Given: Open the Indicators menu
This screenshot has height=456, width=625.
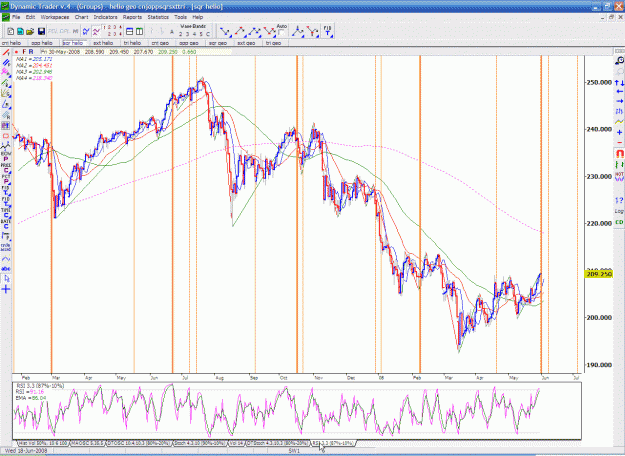Looking at the screenshot, I should [x=105, y=17].
